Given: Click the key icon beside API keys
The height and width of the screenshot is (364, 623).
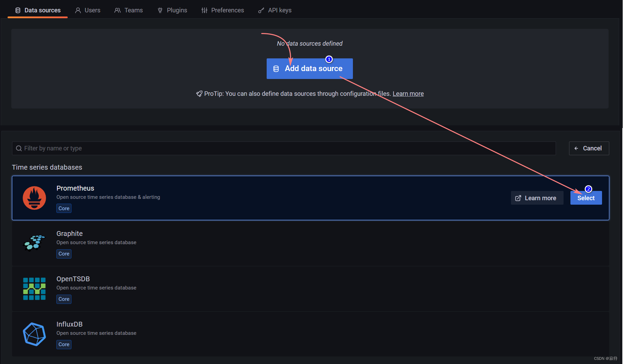Looking at the screenshot, I should click(261, 10).
